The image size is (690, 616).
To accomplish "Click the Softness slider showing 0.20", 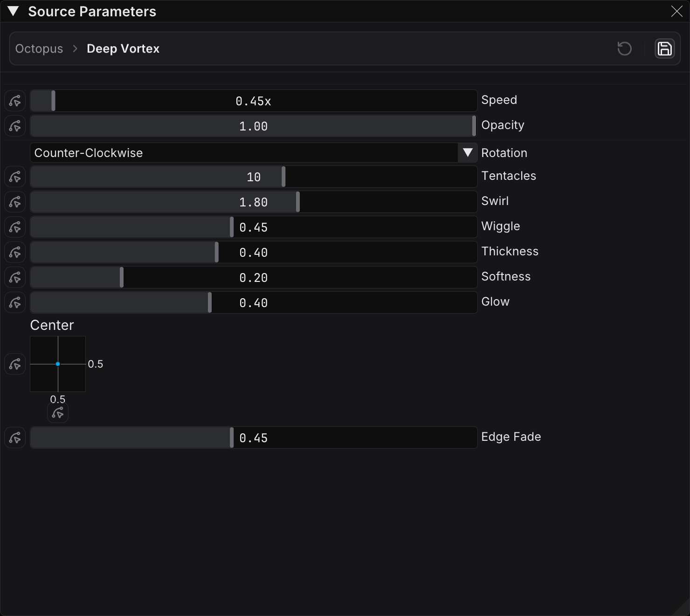I will pyautogui.click(x=254, y=277).
